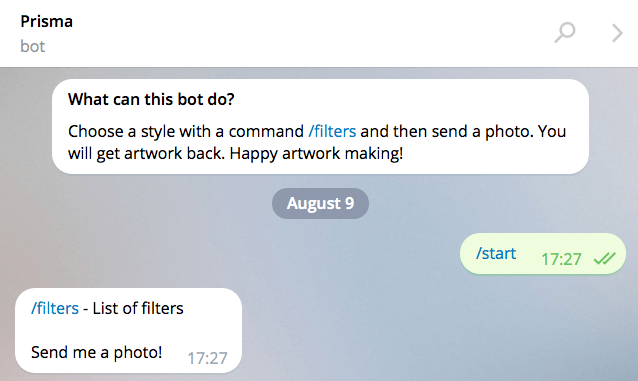
Task: Open search with the magnifier icon
Action: [x=565, y=33]
